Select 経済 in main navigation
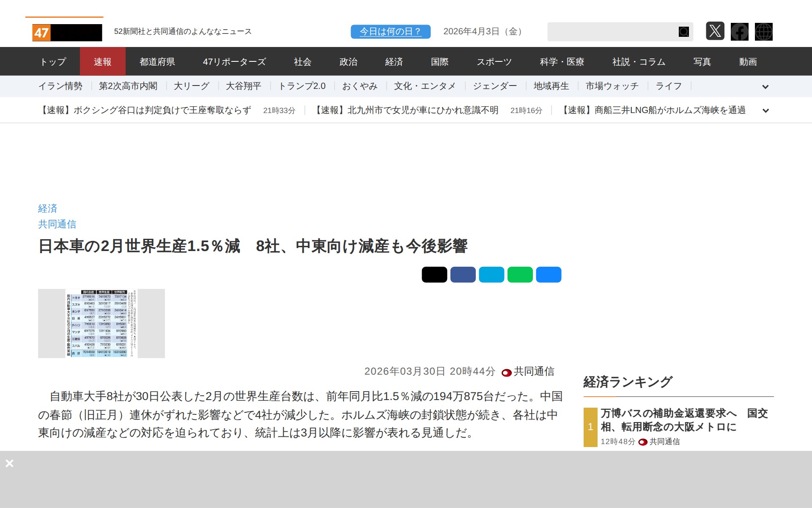The width and height of the screenshot is (812, 508). [x=393, y=62]
